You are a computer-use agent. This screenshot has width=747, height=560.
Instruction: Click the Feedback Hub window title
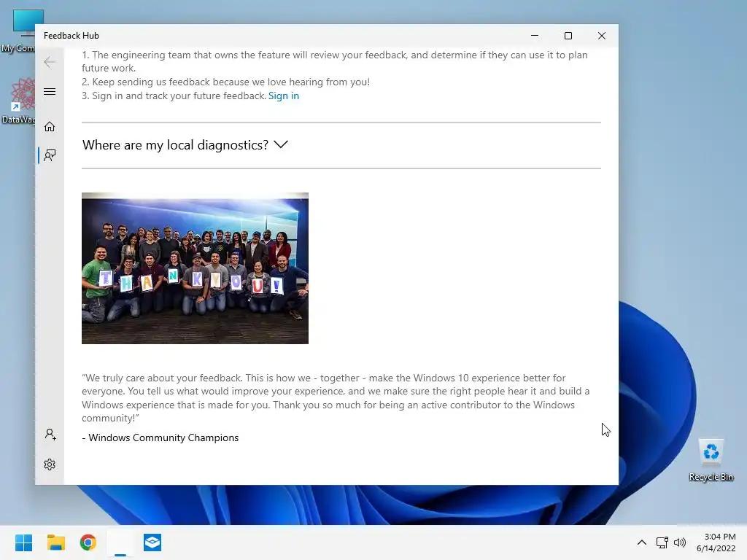pyautogui.click(x=71, y=36)
